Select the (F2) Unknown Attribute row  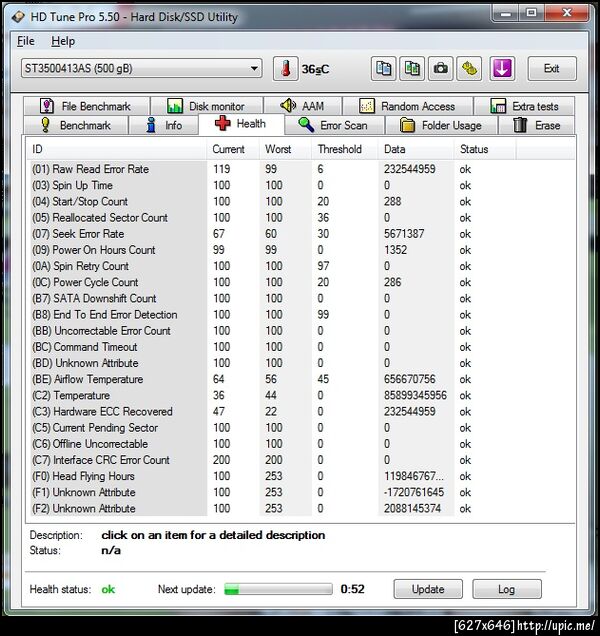point(300,509)
